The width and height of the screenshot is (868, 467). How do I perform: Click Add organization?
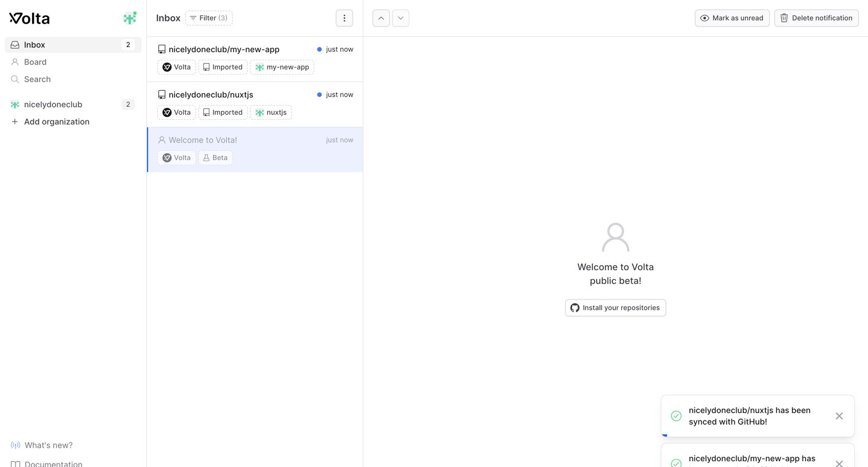click(57, 122)
